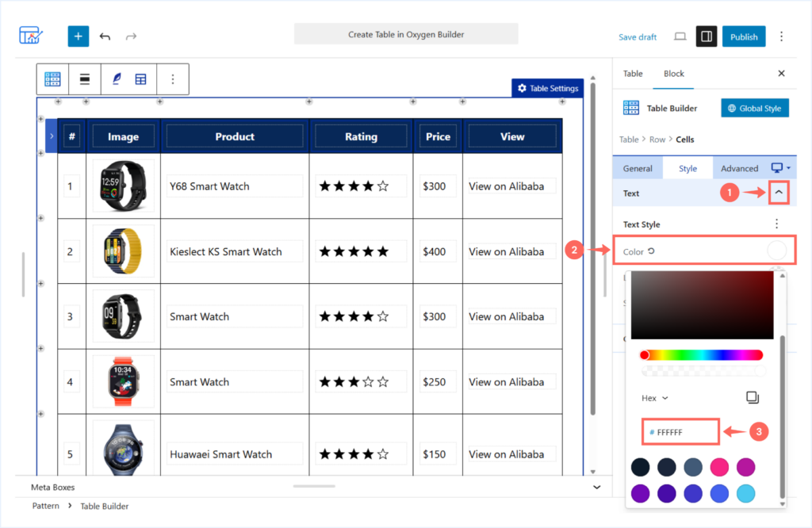Pick the pink color swatch
The image size is (812, 528).
click(719, 467)
